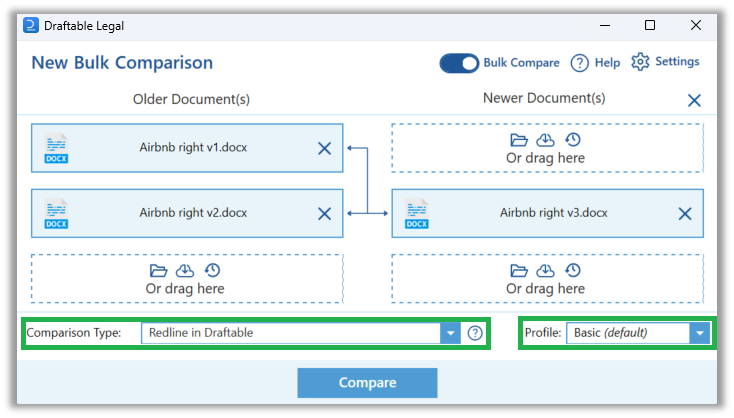This screenshot has width=734, height=418.
Task: Cloud download icon in bottom newer document slot
Action: coord(545,270)
